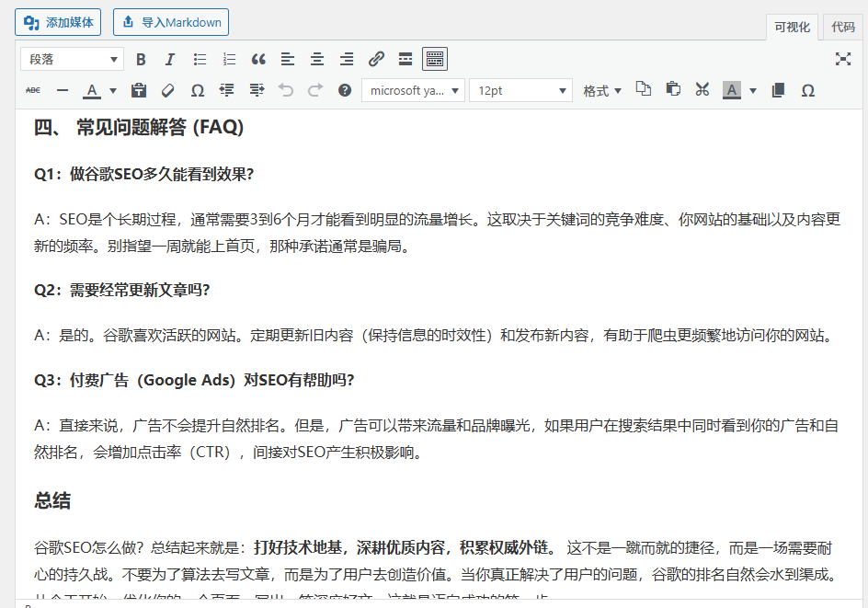Toggle bold formatting
The height and width of the screenshot is (608, 868).
coord(141,59)
